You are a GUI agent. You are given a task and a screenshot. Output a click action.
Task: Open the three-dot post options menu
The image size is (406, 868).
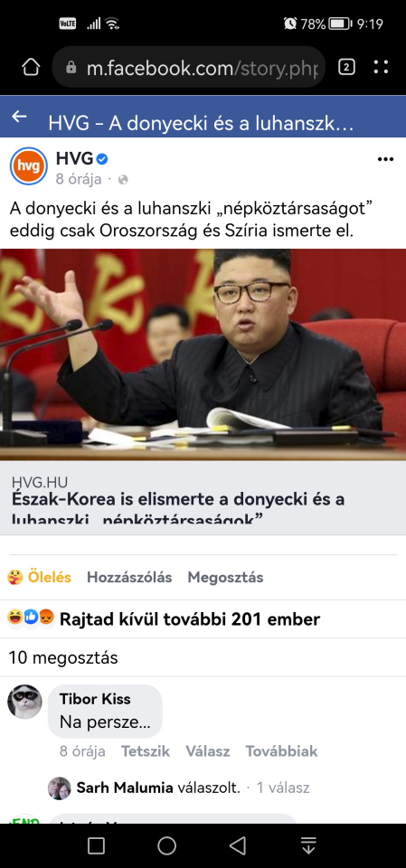coord(385,159)
